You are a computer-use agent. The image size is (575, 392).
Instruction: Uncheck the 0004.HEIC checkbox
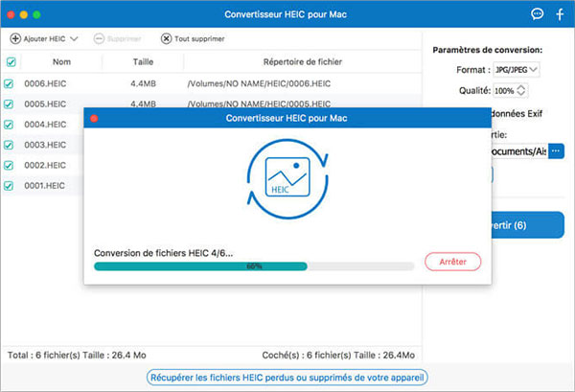(9, 125)
